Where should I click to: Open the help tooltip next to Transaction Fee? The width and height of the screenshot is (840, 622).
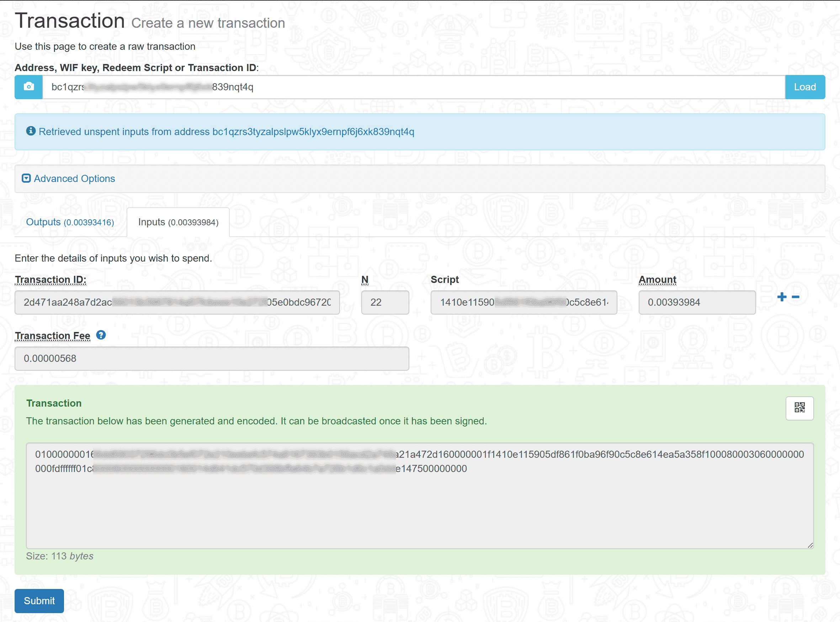click(101, 335)
